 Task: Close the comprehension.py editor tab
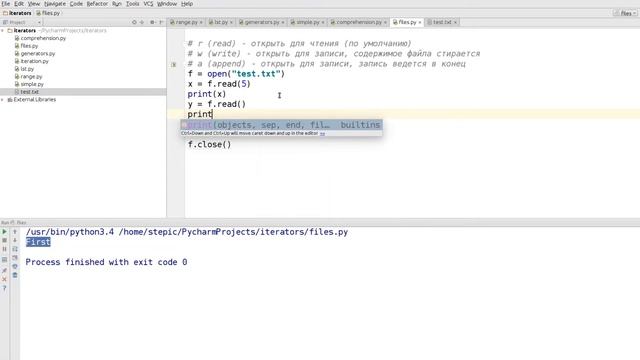pos(385,22)
